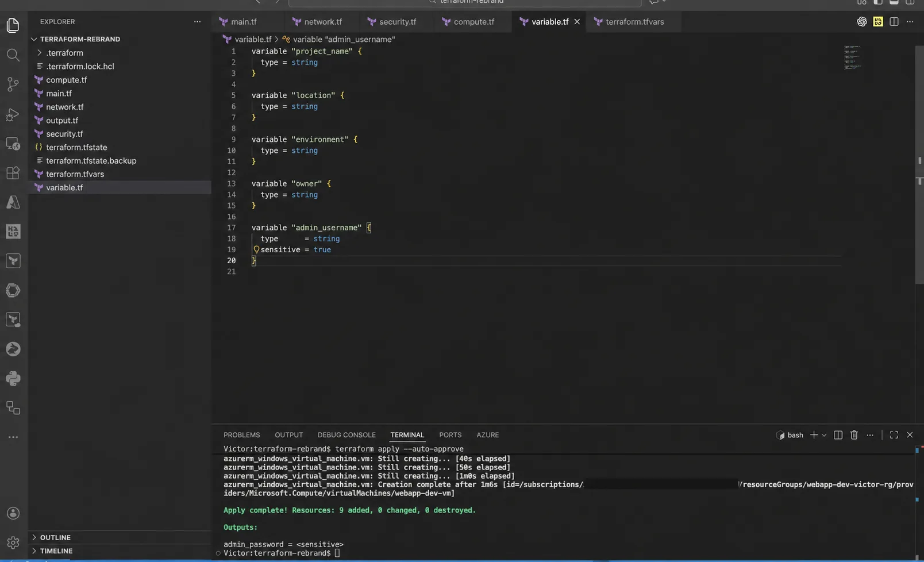Open security.tf in the explorer tree
This screenshot has width=924, height=562.
(x=120, y=134)
